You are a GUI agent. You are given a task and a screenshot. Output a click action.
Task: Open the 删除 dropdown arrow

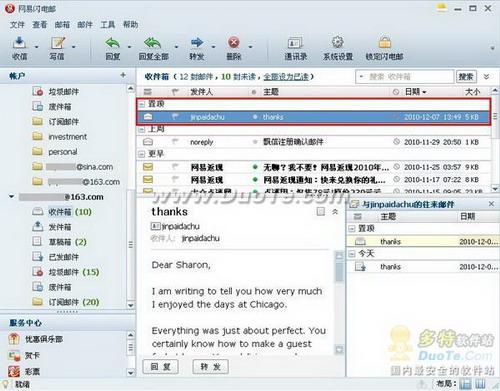[250, 47]
